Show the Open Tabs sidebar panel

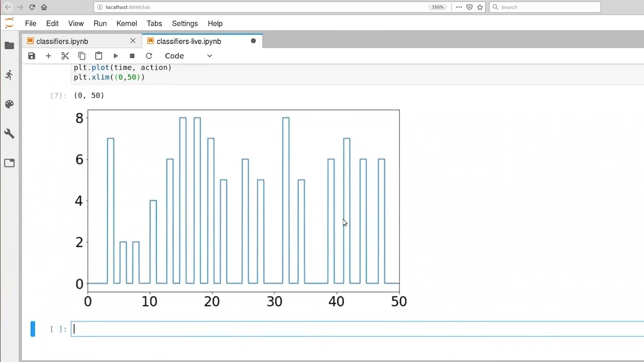(x=9, y=162)
